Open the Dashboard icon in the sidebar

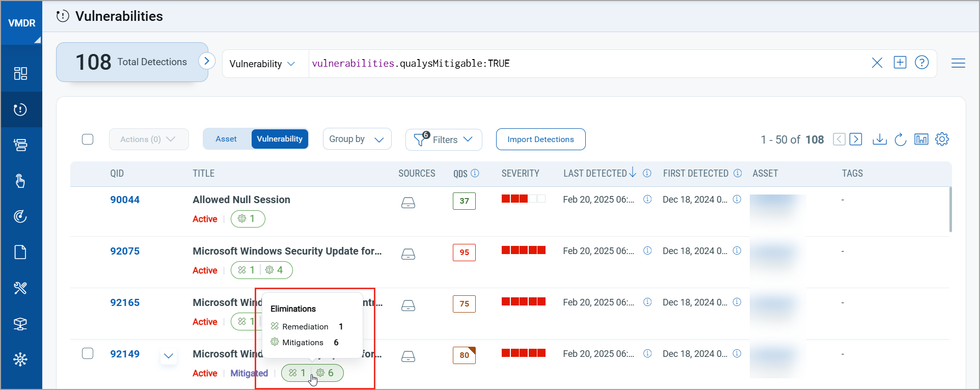tap(20, 74)
